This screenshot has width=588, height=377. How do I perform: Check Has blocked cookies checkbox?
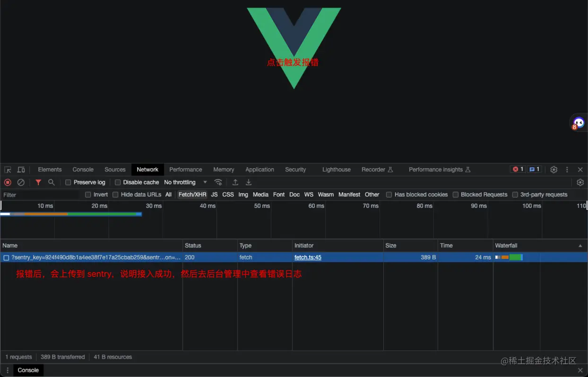[389, 195]
